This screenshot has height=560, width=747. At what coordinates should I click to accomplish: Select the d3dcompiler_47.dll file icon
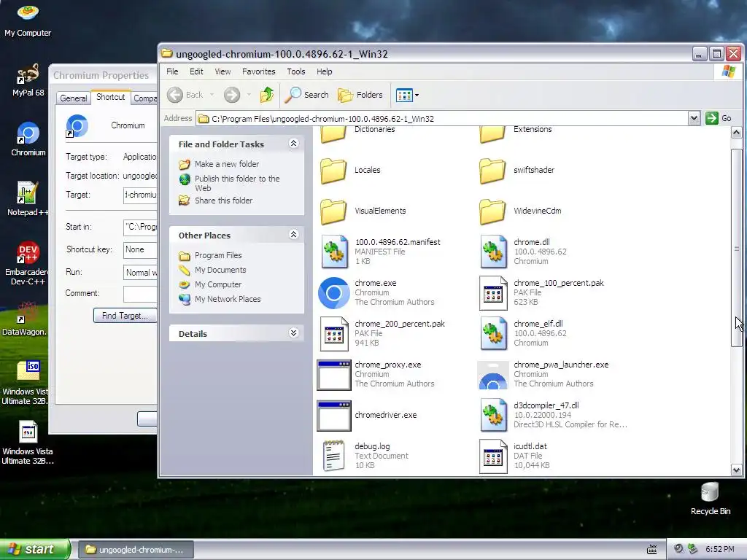point(493,415)
